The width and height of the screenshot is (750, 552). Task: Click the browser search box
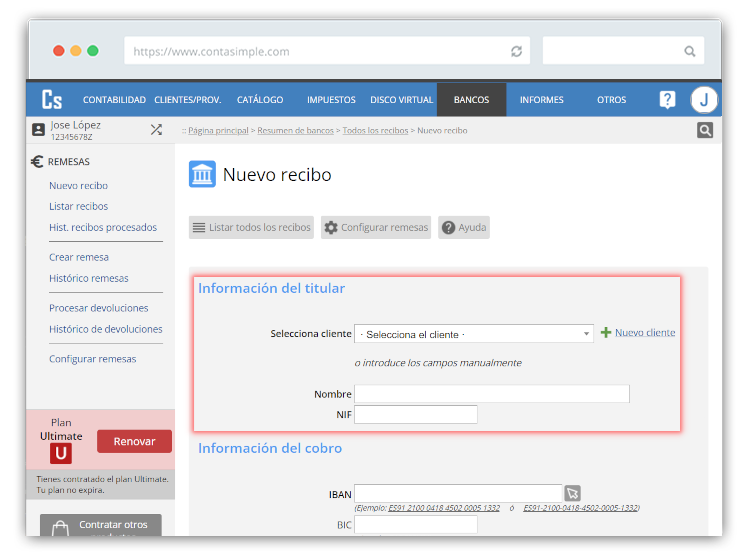pyautogui.click(x=623, y=51)
